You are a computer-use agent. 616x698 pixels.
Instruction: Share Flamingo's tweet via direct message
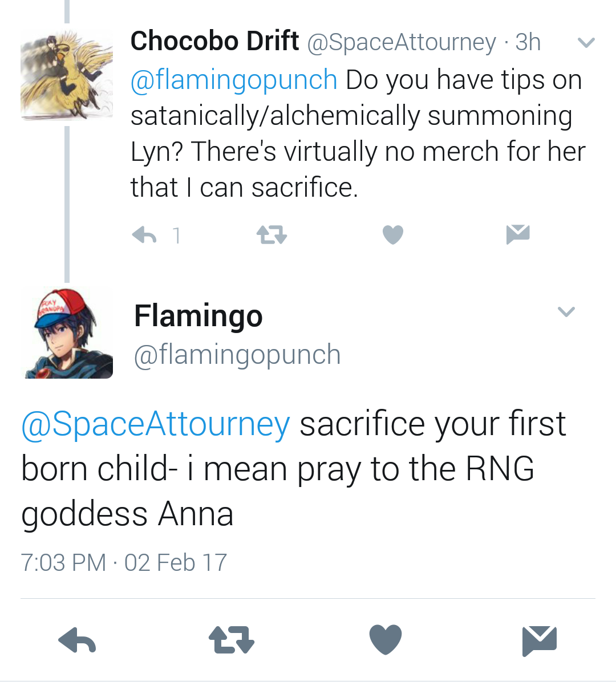539,640
